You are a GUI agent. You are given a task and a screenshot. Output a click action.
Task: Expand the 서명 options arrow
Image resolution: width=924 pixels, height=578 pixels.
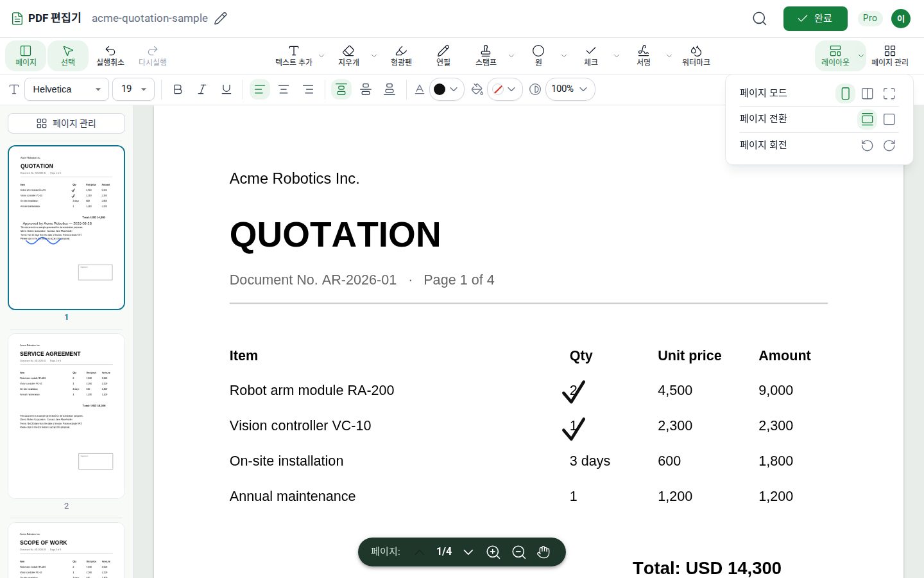tap(669, 56)
